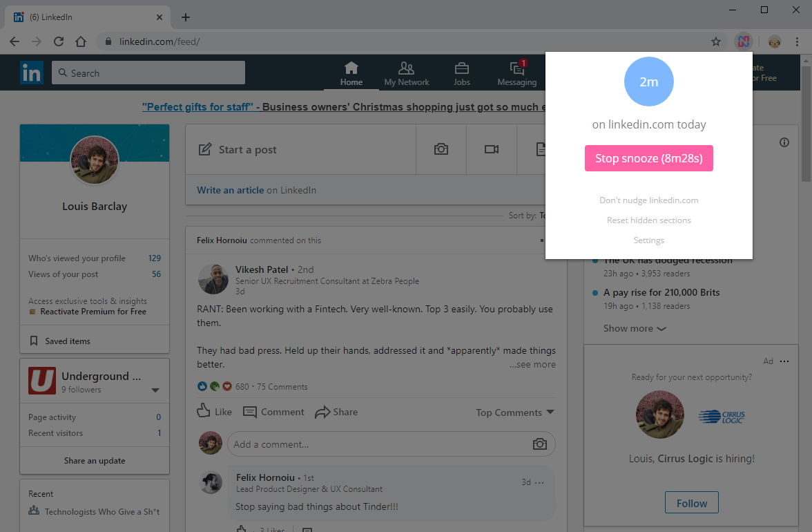Comment on Vikesh Patel's post
Viewport: 812px width, 532px height.
[x=273, y=412]
